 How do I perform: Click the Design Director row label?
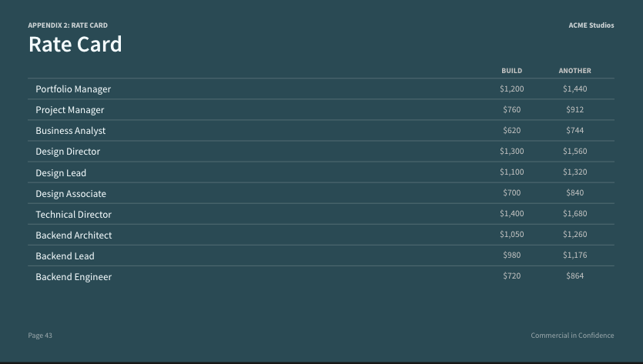[x=68, y=152]
